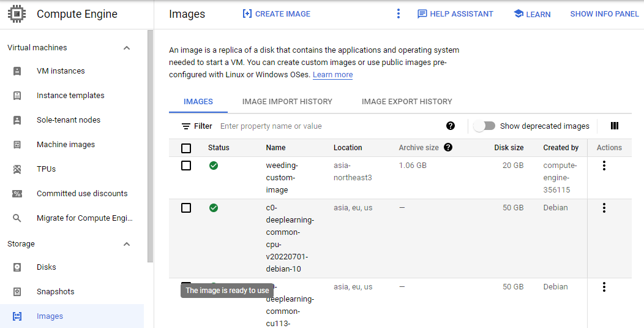Screen dimensions: 644x328
Task: Go to VM instances
Action: pos(61,71)
